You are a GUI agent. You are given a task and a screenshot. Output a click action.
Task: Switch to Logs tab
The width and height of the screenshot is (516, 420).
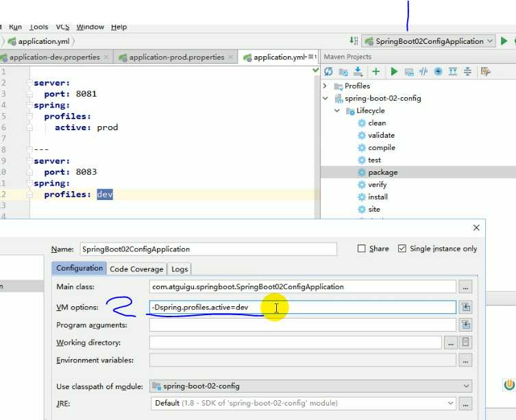pyautogui.click(x=180, y=269)
